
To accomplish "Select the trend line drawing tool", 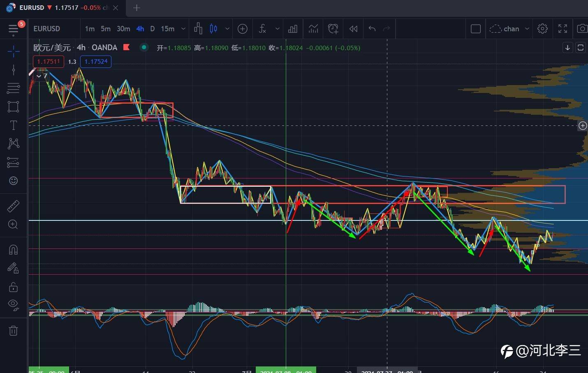I will point(13,70).
